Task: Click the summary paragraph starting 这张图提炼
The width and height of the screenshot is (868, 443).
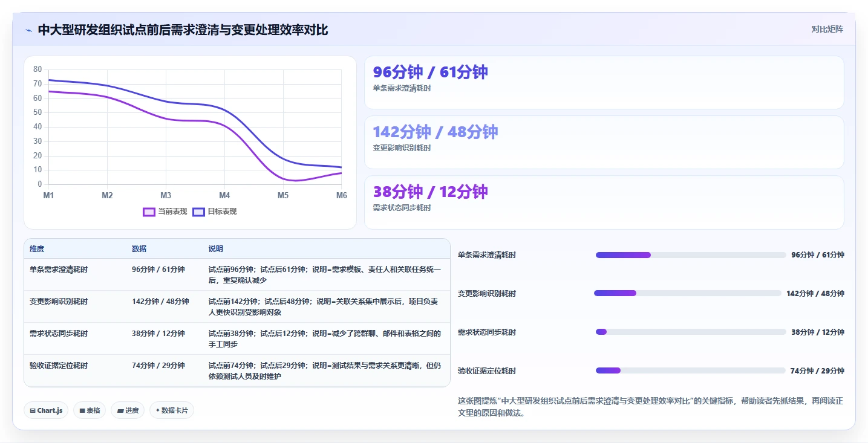Action: coord(650,407)
